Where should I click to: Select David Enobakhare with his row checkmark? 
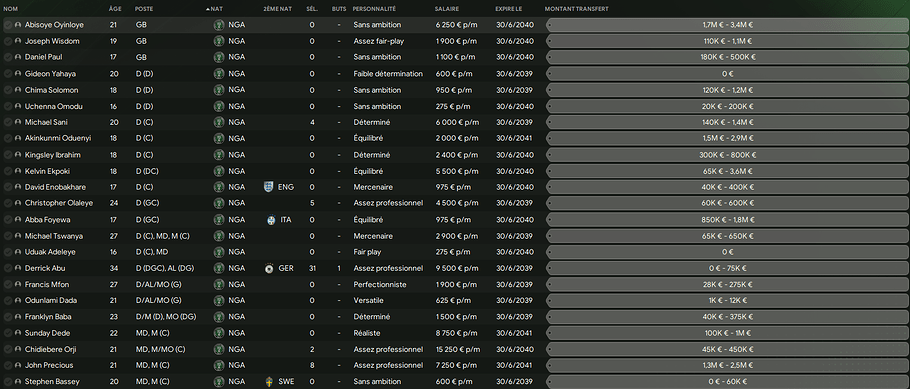tap(8, 187)
